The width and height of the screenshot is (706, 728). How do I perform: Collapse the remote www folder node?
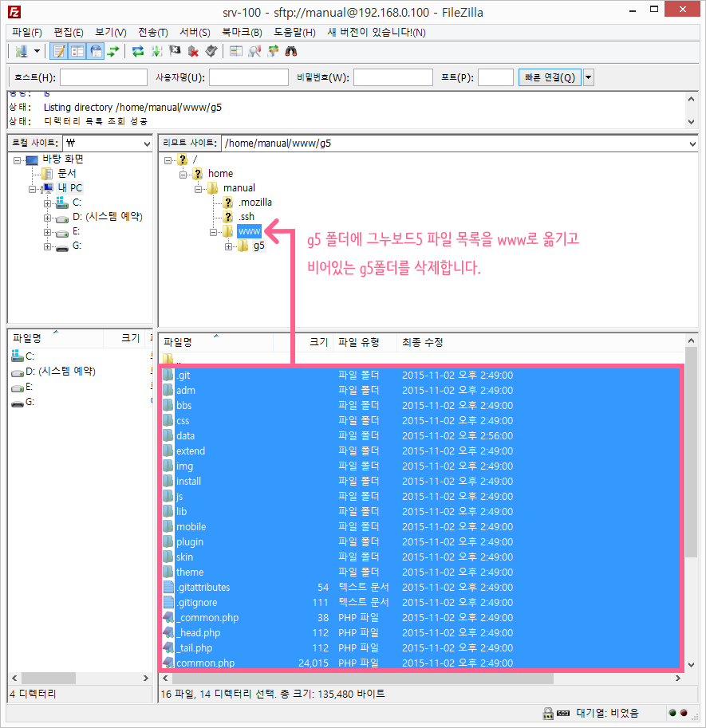click(213, 232)
